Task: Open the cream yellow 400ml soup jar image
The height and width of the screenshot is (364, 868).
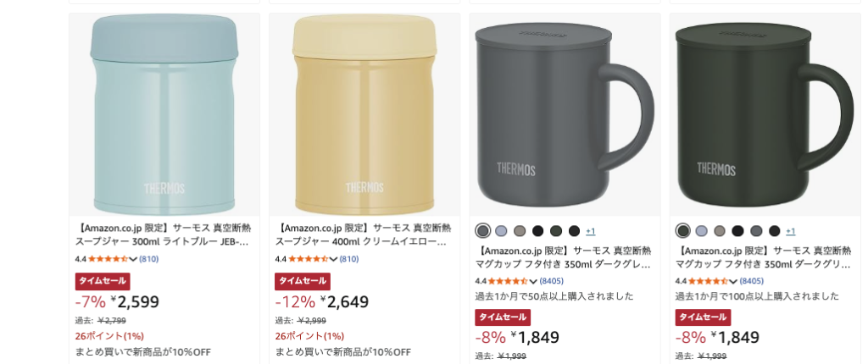Action: pos(364,114)
